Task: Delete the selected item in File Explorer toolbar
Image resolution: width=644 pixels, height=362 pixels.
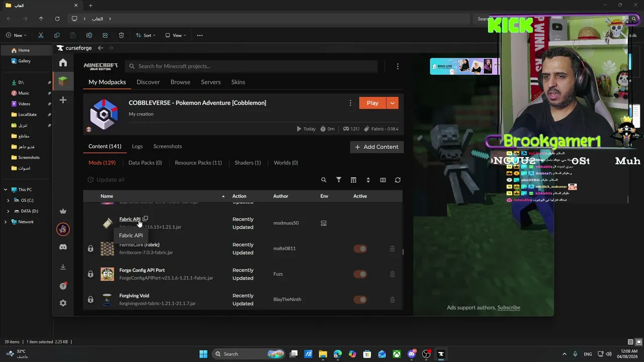Action: pyautogui.click(x=121, y=35)
